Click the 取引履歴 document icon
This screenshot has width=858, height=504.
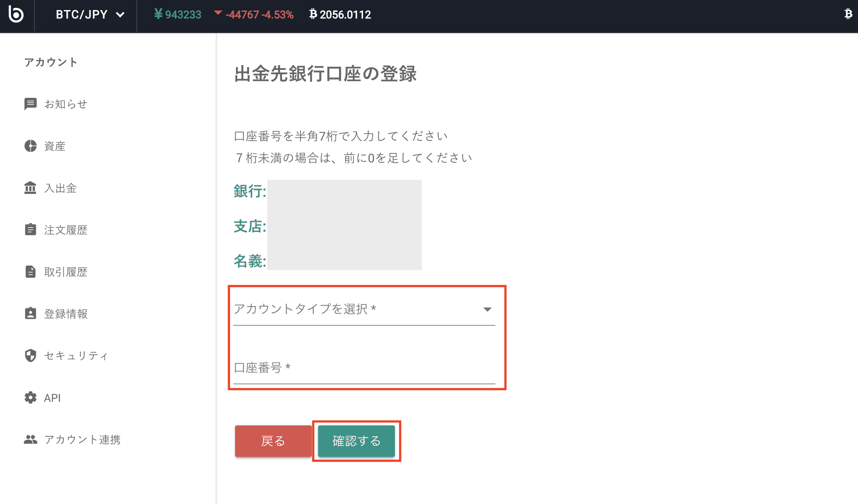coord(30,272)
